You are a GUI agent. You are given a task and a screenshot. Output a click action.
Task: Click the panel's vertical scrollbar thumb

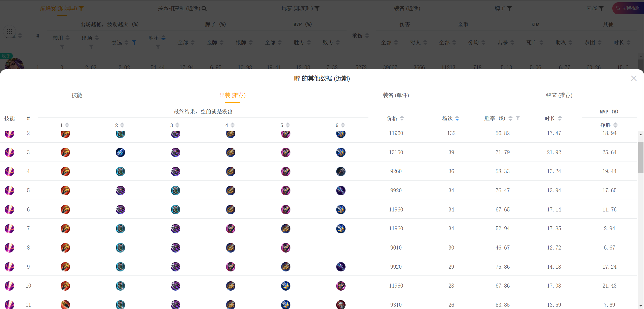tap(640, 158)
